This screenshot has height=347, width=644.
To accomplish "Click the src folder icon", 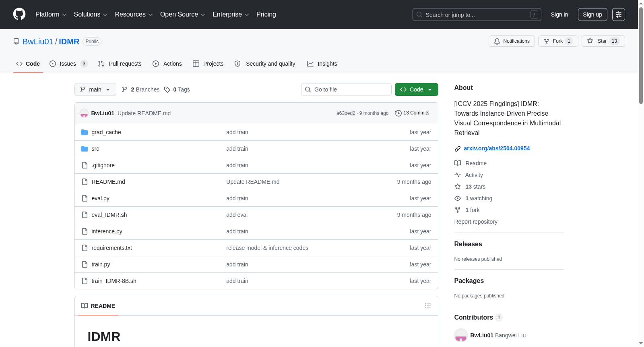I will 85,149.
